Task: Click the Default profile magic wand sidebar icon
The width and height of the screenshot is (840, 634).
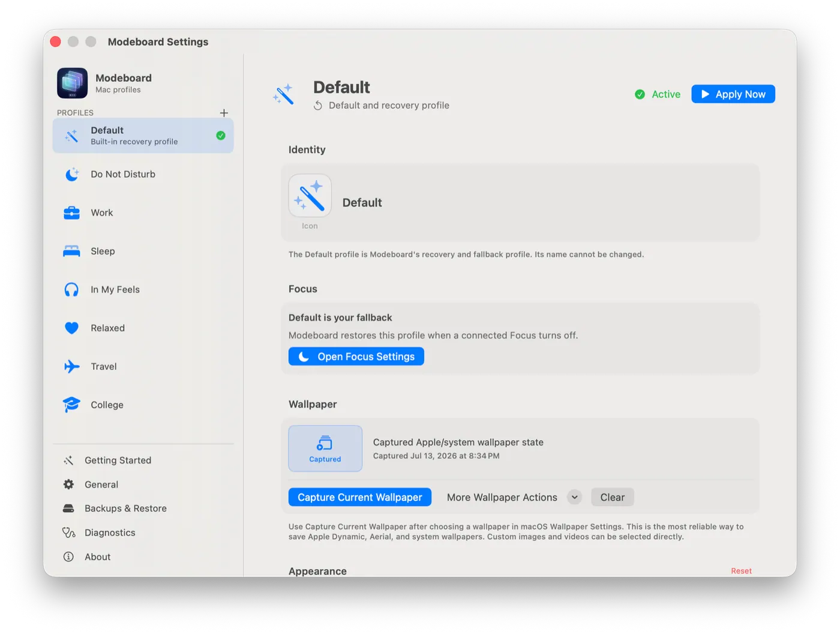Action: pos(71,136)
